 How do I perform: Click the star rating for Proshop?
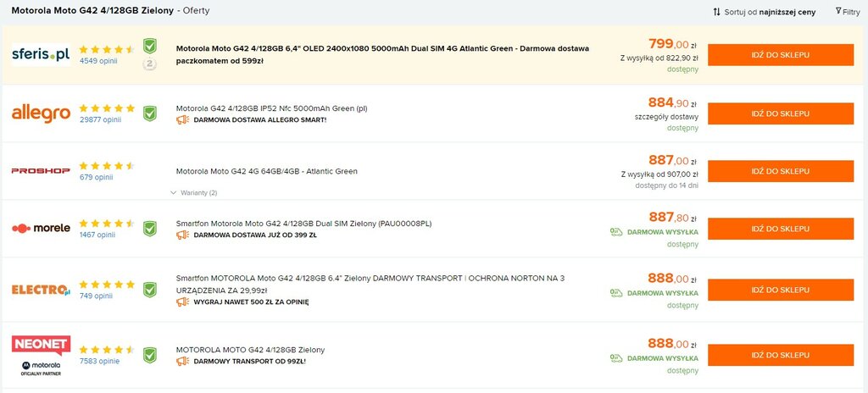coord(107,165)
